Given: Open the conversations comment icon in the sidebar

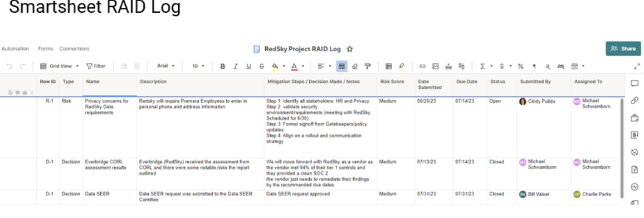Looking at the screenshot, I should [635, 84].
